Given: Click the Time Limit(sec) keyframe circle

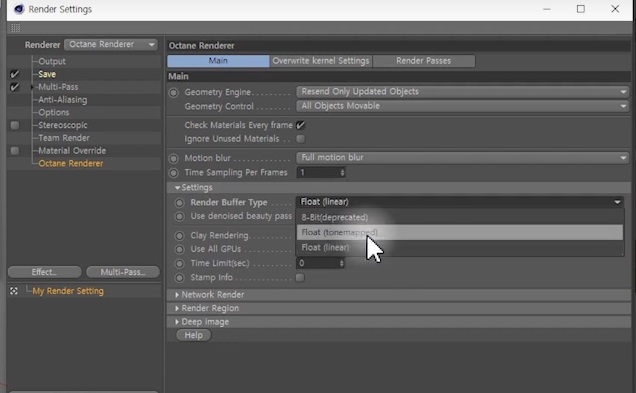Looking at the screenshot, I should point(179,263).
